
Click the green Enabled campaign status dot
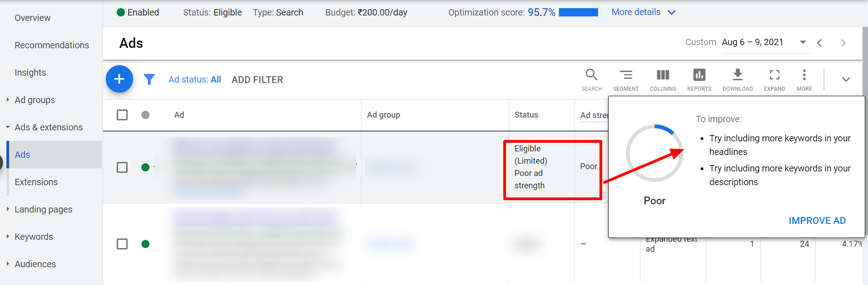pyautogui.click(x=121, y=12)
